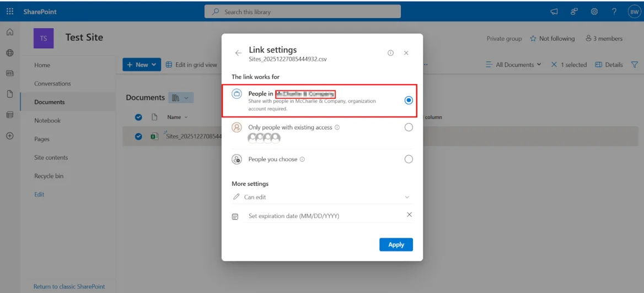Clear the expiration date with X icon
This screenshot has width=644, height=293.
click(409, 215)
